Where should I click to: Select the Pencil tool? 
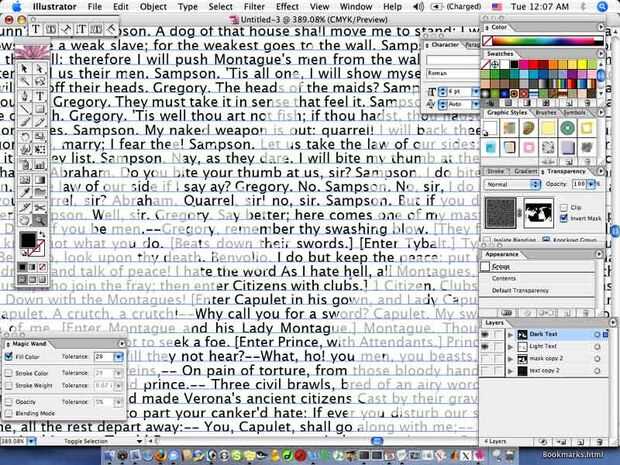tap(40, 122)
